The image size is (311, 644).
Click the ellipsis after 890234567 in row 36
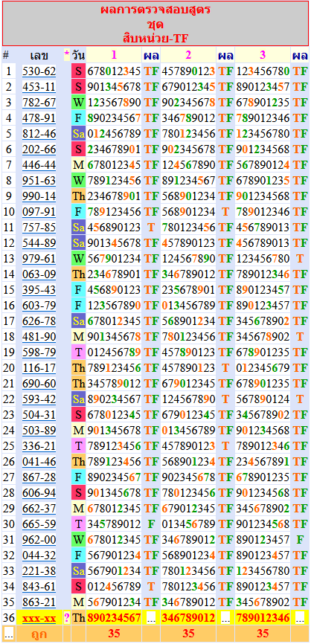151,618
